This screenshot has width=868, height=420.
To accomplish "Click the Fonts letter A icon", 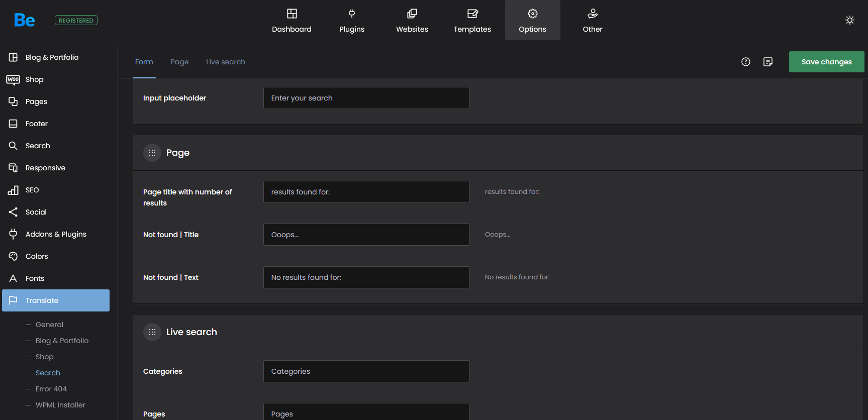I will click(x=13, y=278).
